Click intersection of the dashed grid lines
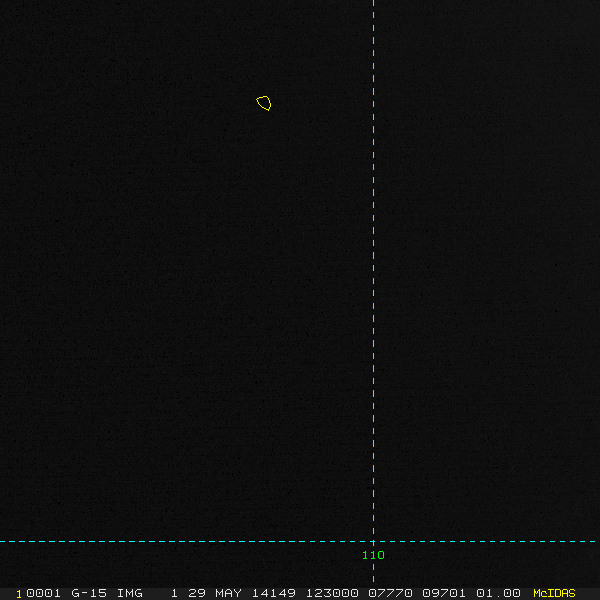Screen dimensions: 600x600 pos(373,541)
